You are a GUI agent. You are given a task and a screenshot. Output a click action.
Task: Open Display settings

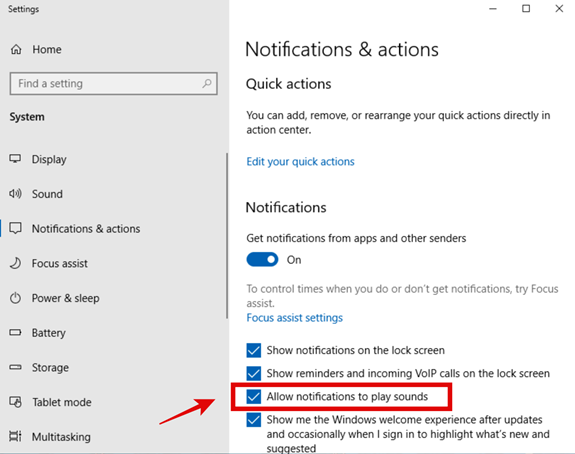point(49,159)
